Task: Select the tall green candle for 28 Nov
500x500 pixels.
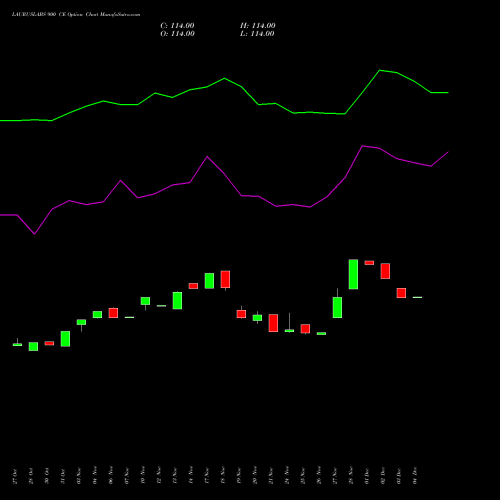Action: point(353,274)
